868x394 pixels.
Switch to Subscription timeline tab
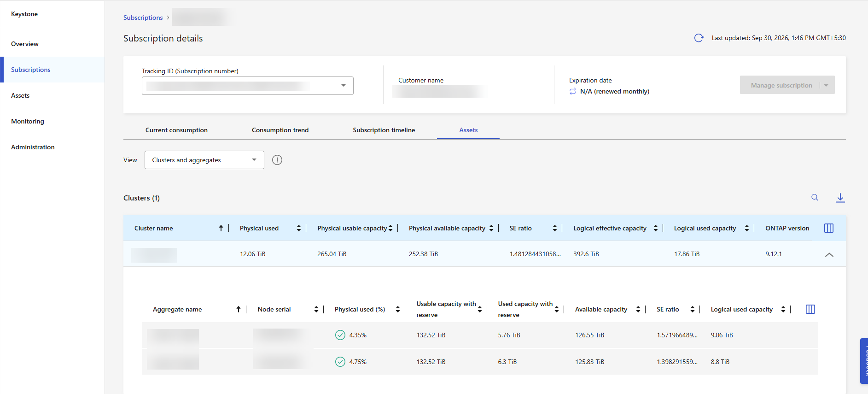[384, 130]
